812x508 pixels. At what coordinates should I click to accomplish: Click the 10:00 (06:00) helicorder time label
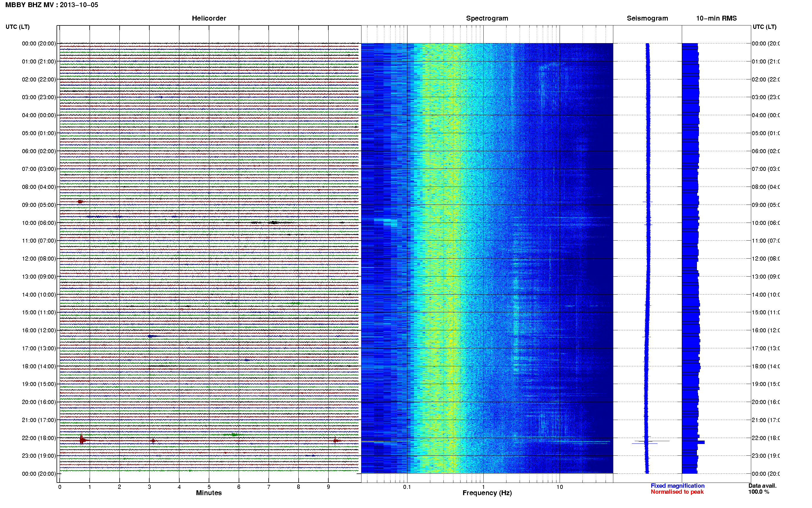pos(39,223)
